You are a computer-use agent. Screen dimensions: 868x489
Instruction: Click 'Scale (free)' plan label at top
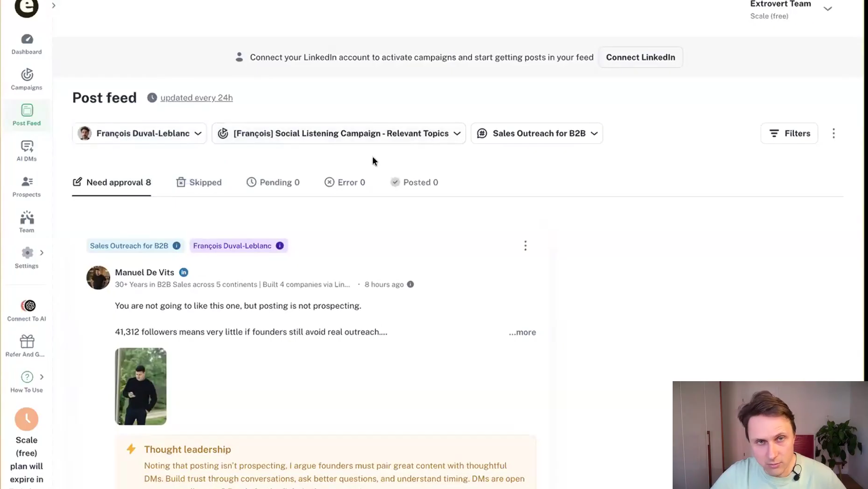click(x=769, y=16)
